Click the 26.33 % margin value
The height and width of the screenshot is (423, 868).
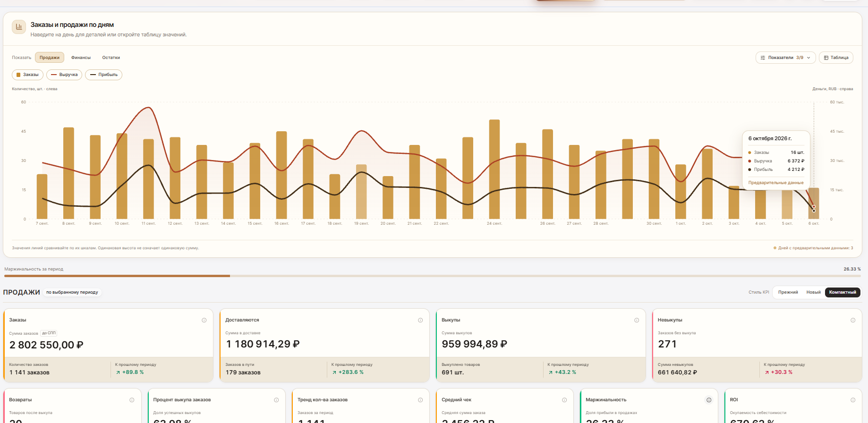pos(852,269)
